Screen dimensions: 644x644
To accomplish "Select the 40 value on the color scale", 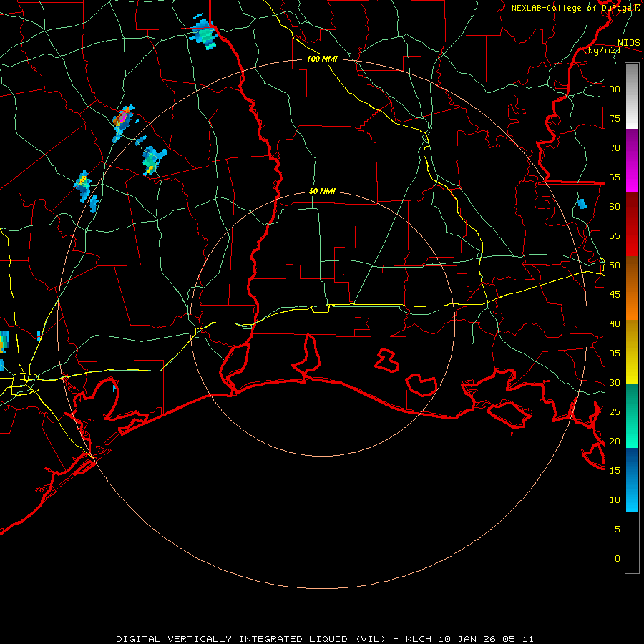I will (x=615, y=324).
